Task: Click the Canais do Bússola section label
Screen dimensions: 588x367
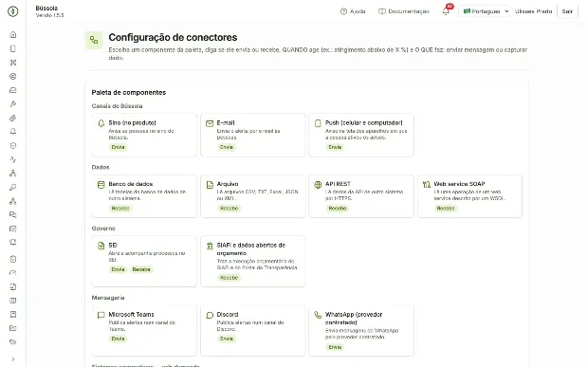Action: [x=117, y=106]
